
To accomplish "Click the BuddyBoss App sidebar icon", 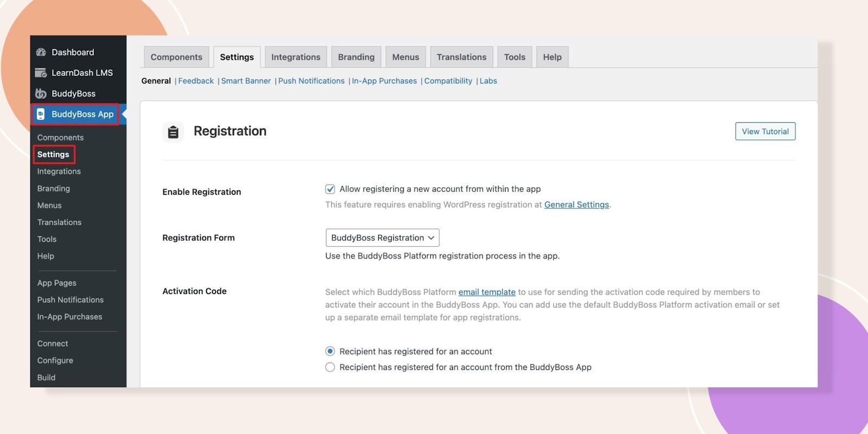I will tap(41, 114).
